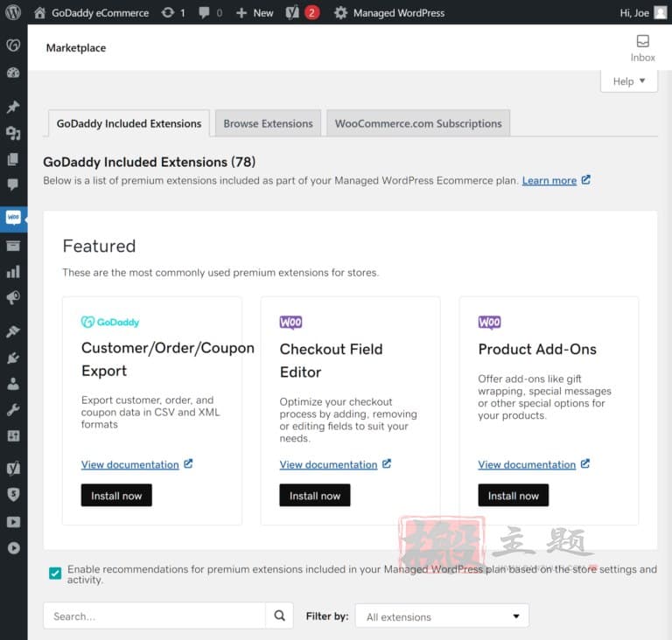Image resolution: width=672 pixels, height=640 pixels.
Task: Focus the extensions Search field
Action: (154, 616)
